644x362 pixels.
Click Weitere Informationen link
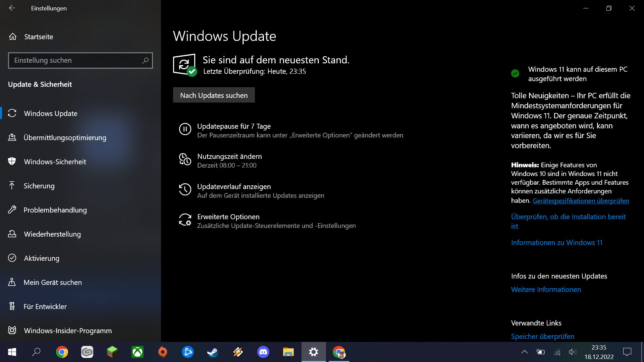click(546, 290)
